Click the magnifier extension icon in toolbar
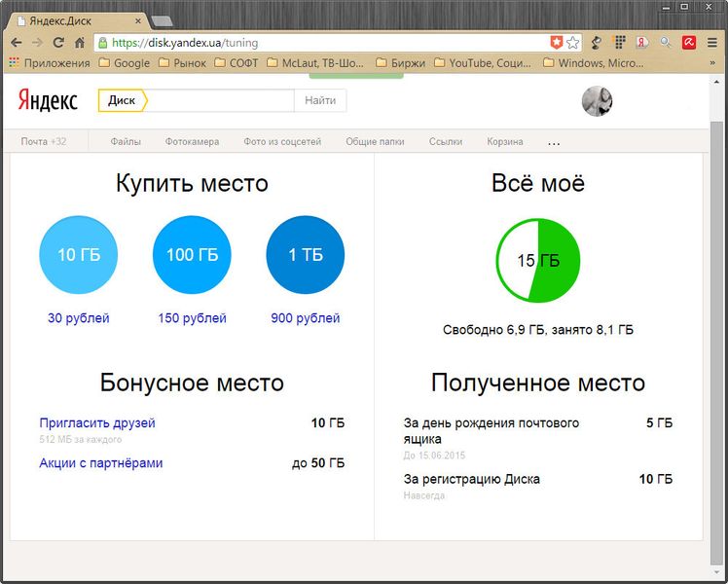The height and width of the screenshot is (584, 728). click(666, 43)
